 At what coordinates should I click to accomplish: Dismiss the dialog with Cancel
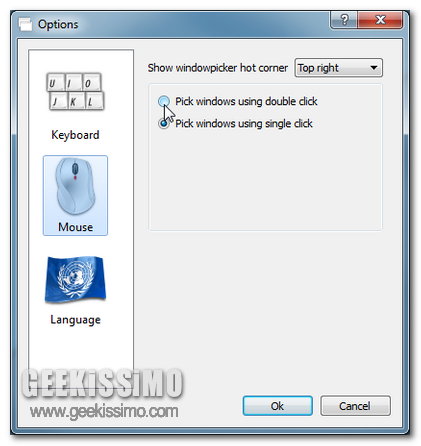coord(355,406)
